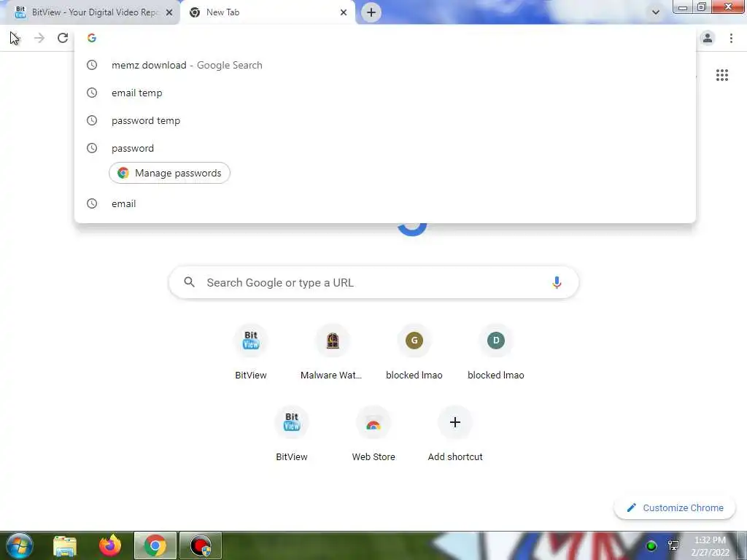Open the Chrome three-dot menu
The height and width of the screenshot is (560, 747).
(x=731, y=38)
